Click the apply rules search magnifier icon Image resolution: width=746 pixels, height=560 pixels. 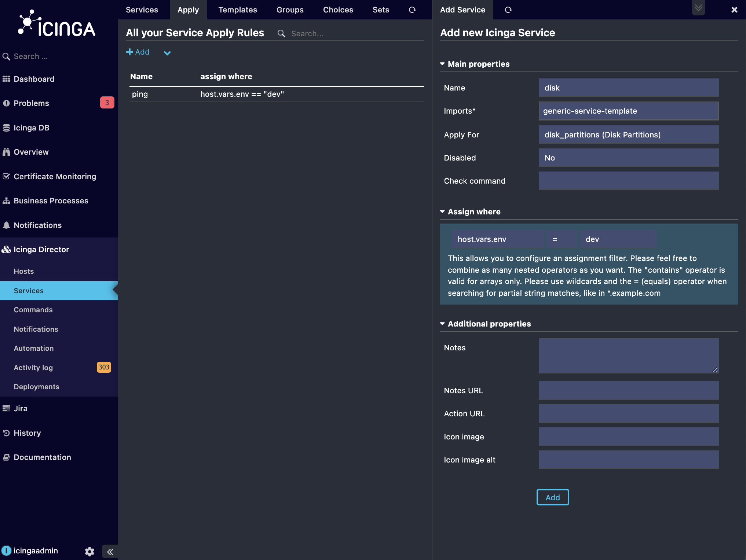pos(281,33)
